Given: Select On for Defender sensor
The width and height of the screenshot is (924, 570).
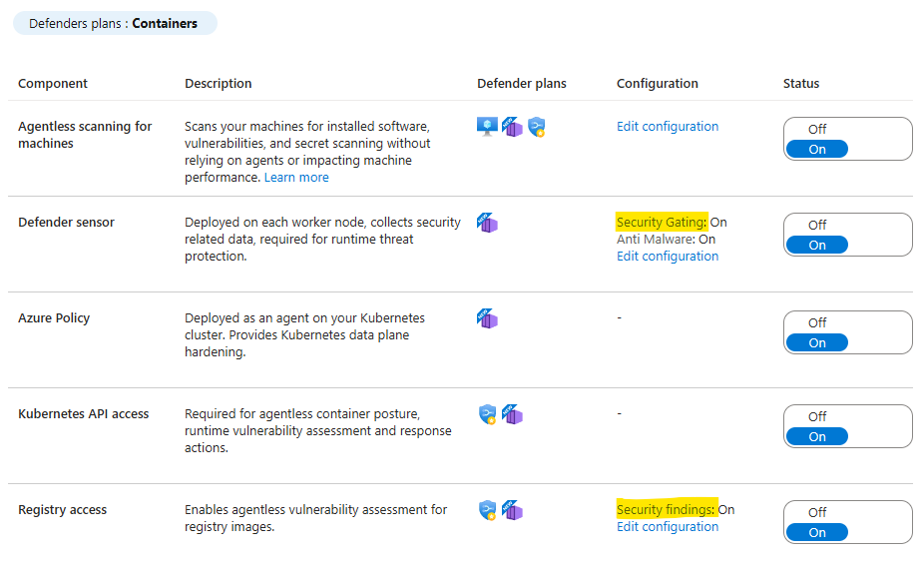Looking at the screenshot, I should coord(817,246).
